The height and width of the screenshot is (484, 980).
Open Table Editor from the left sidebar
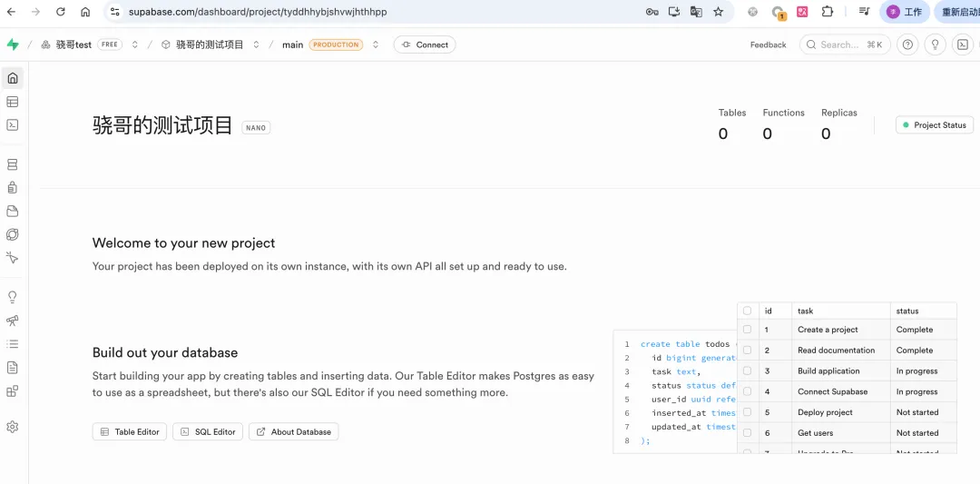(x=13, y=102)
